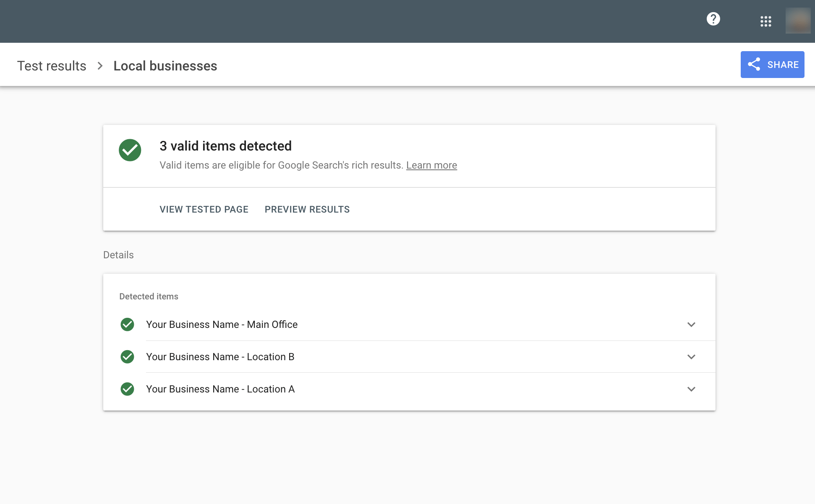Screen dimensions: 815x504
Task: Open the Google apps grid icon
Action: pyautogui.click(x=766, y=21)
